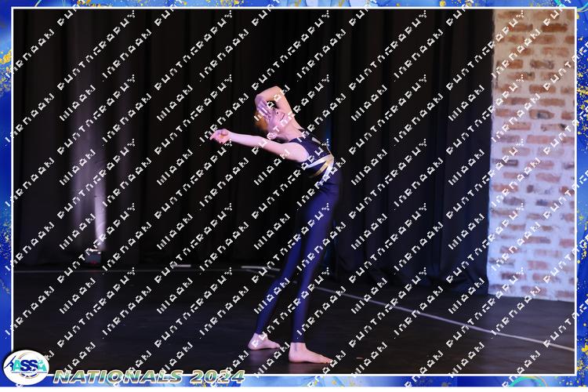
Task: Click the blue frame's left border
Action: coord(5,196)
